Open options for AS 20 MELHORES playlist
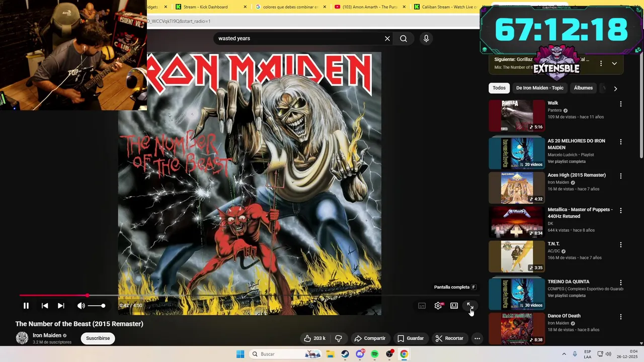The height and width of the screenshot is (362, 644). (x=620, y=142)
